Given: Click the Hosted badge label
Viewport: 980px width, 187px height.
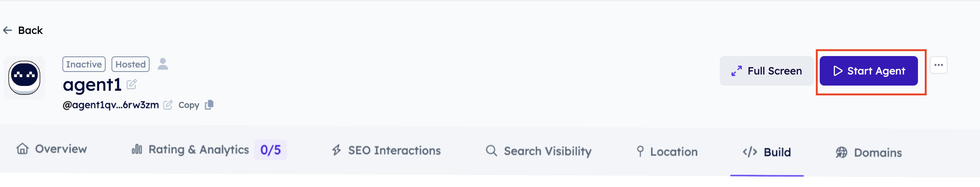Looking at the screenshot, I should pyautogui.click(x=130, y=64).
